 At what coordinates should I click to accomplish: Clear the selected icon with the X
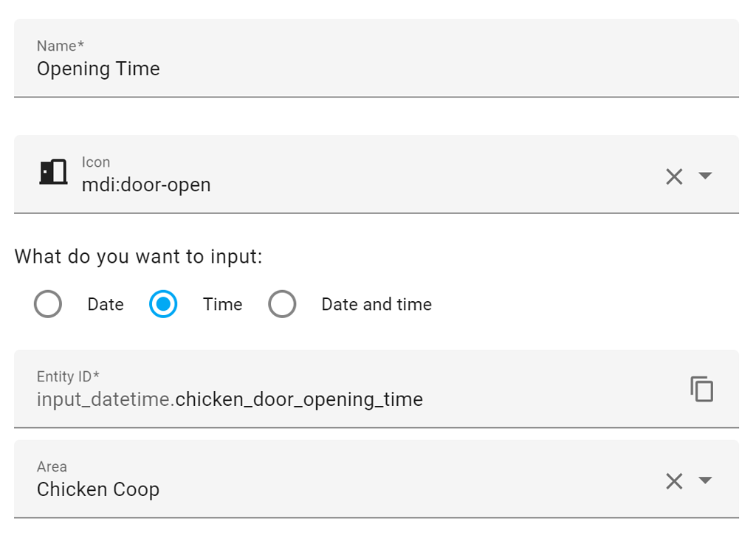click(673, 176)
